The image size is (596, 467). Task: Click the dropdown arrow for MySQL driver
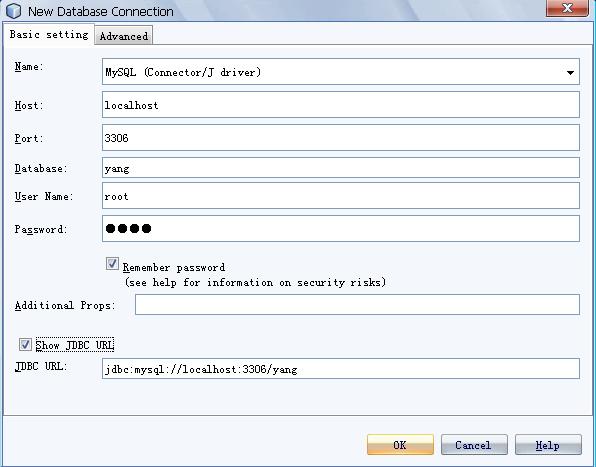point(570,72)
